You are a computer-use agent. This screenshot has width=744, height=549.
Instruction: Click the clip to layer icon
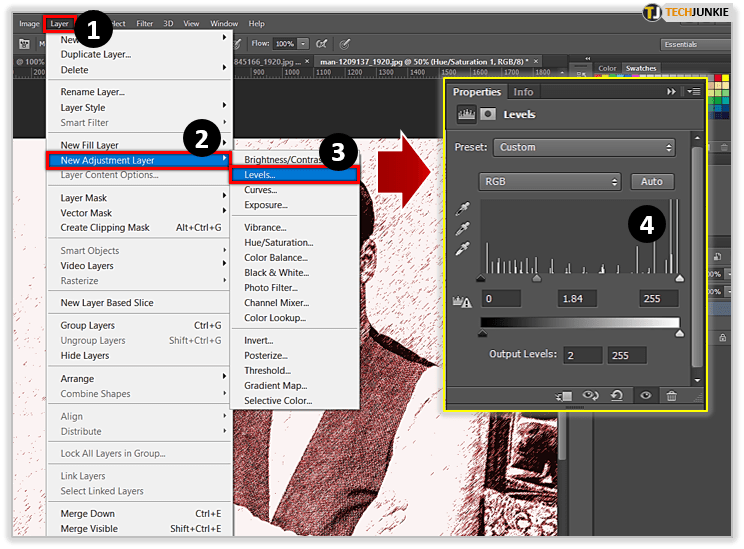coord(565,396)
